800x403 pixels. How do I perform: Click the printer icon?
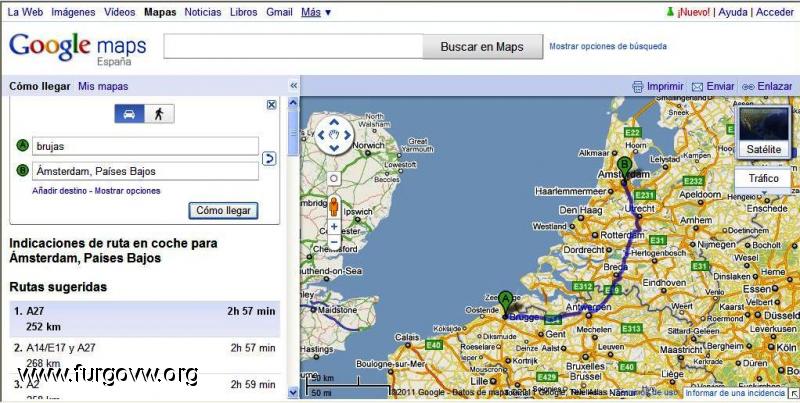pos(638,87)
